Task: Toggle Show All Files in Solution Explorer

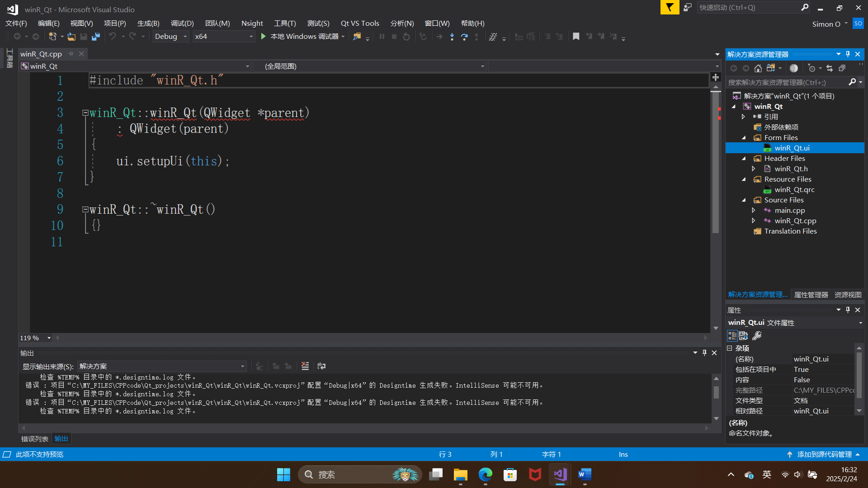Action: tap(842, 68)
